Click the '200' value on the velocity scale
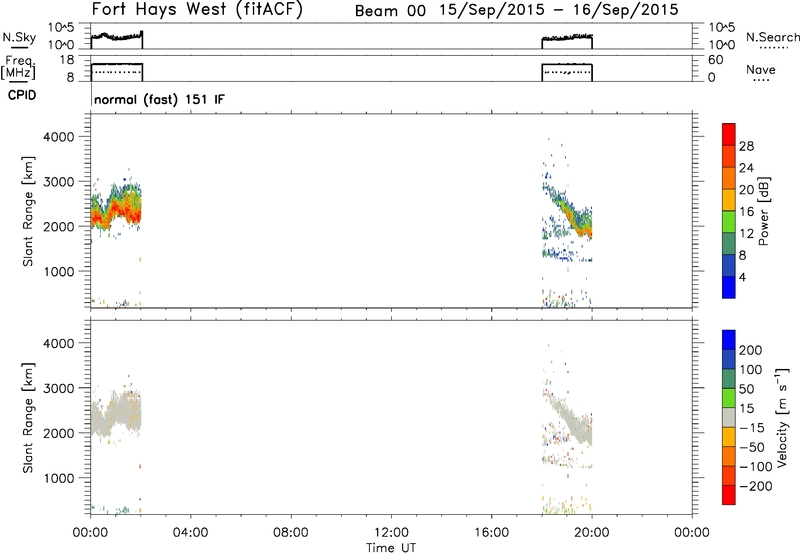The height and width of the screenshot is (554, 800). [x=751, y=350]
